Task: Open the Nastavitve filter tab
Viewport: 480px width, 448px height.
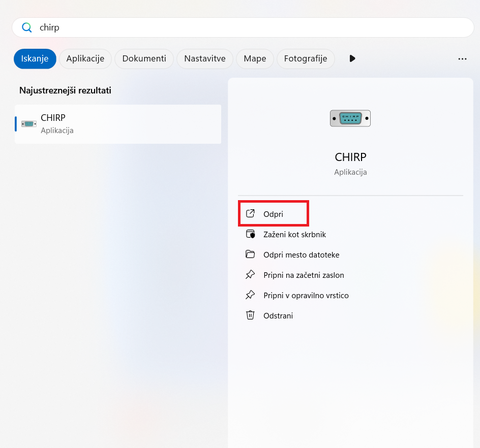Action: (205, 59)
